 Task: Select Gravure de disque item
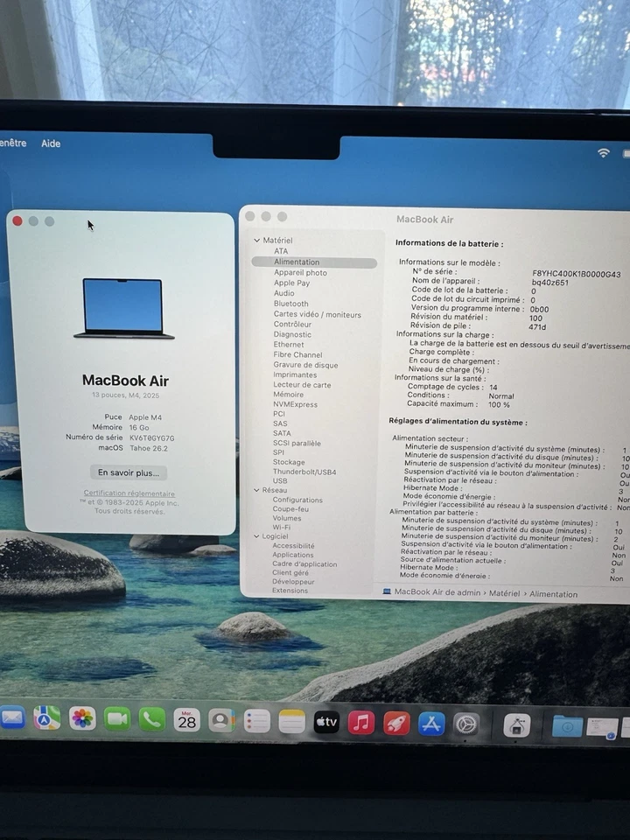tap(305, 365)
